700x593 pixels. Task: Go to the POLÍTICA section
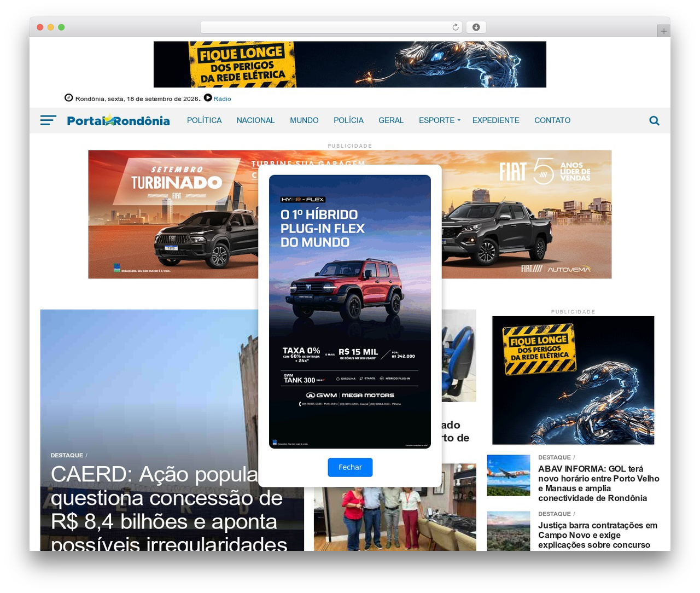coord(205,120)
